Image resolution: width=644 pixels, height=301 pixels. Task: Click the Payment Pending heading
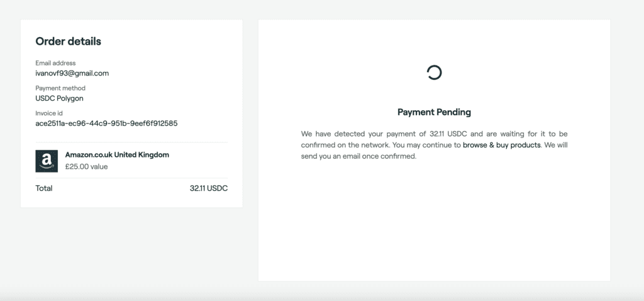434,112
